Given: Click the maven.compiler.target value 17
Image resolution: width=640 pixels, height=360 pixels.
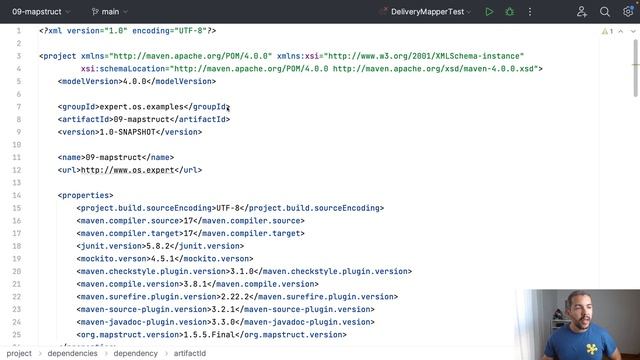Looking at the screenshot, I should click(x=188, y=233).
